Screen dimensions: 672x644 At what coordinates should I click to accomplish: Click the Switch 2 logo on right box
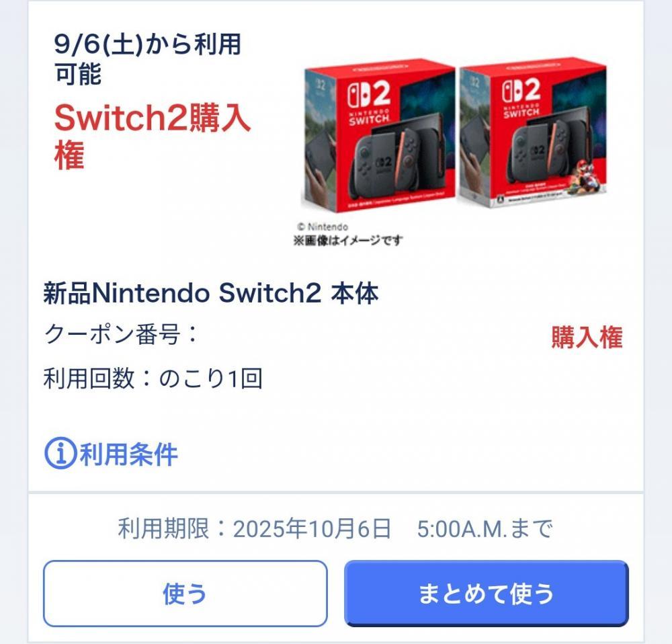(521, 91)
